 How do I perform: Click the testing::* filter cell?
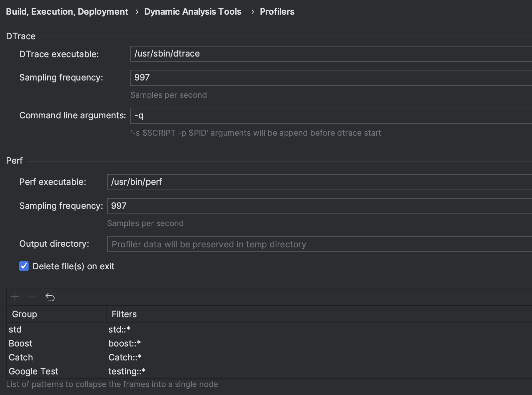[127, 371]
